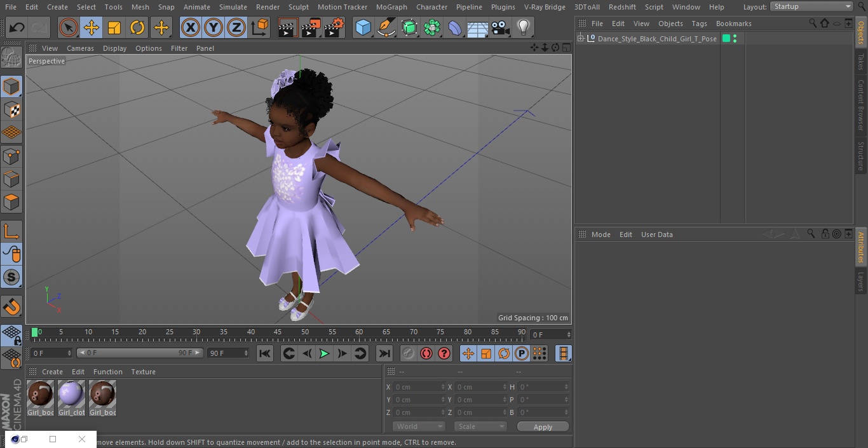
Task: Switch to Points mode
Action: click(x=11, y=156)
